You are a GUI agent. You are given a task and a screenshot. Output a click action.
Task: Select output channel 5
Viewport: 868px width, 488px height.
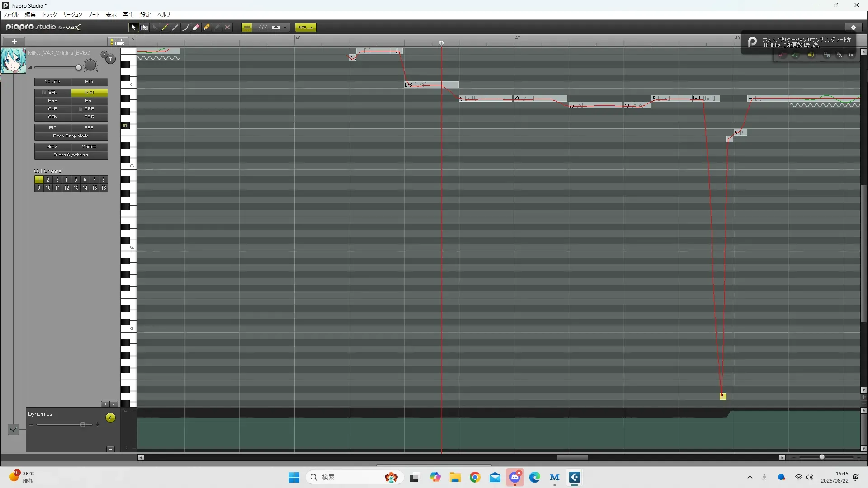click(75, 180)
